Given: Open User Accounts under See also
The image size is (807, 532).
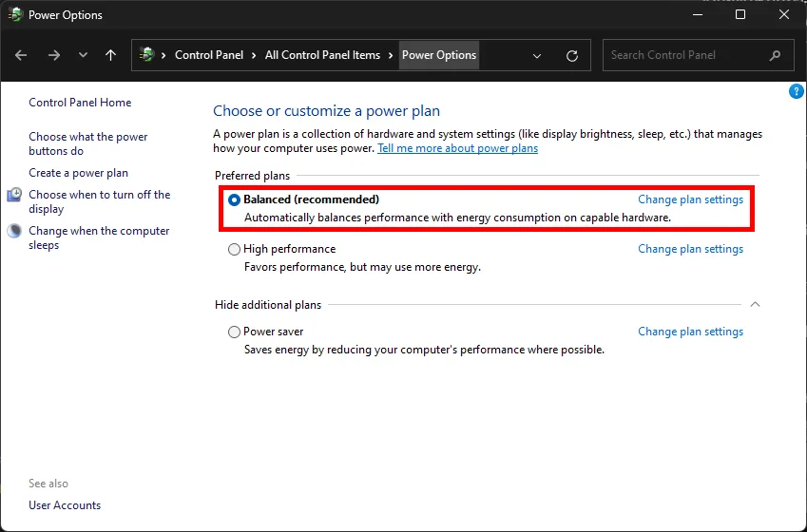Looking at the screenshot, I should point(65,505).
